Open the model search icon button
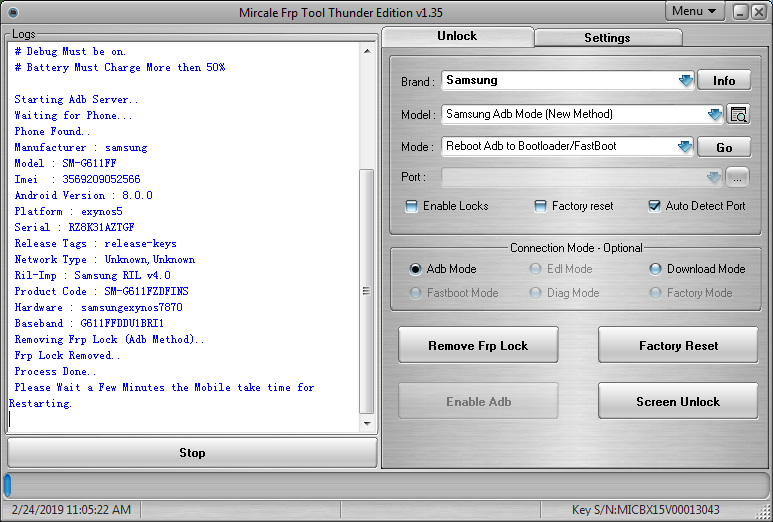Screen dimensions: 773x522 click(738, 114)
